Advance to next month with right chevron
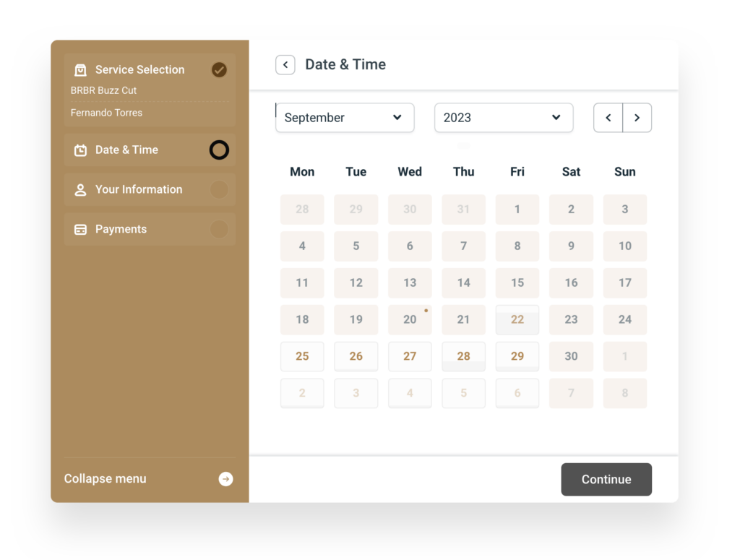 pyautogui.click(x=637, y=118)
